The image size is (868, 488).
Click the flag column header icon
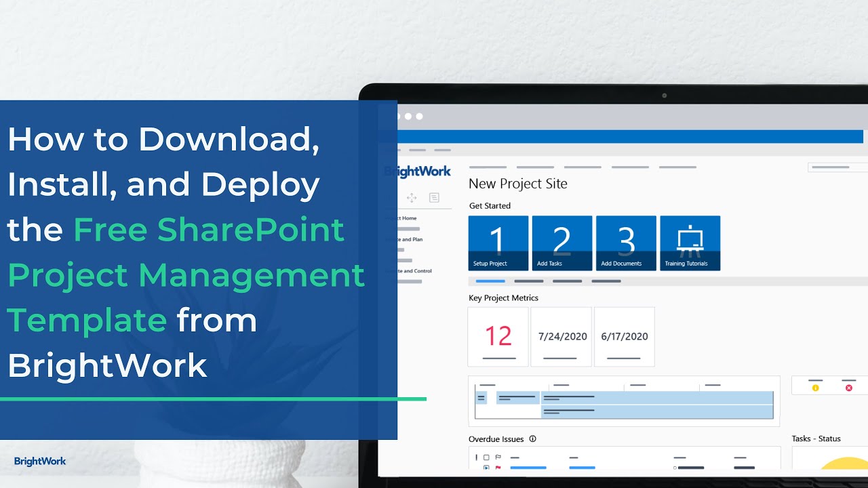(498, 457)
